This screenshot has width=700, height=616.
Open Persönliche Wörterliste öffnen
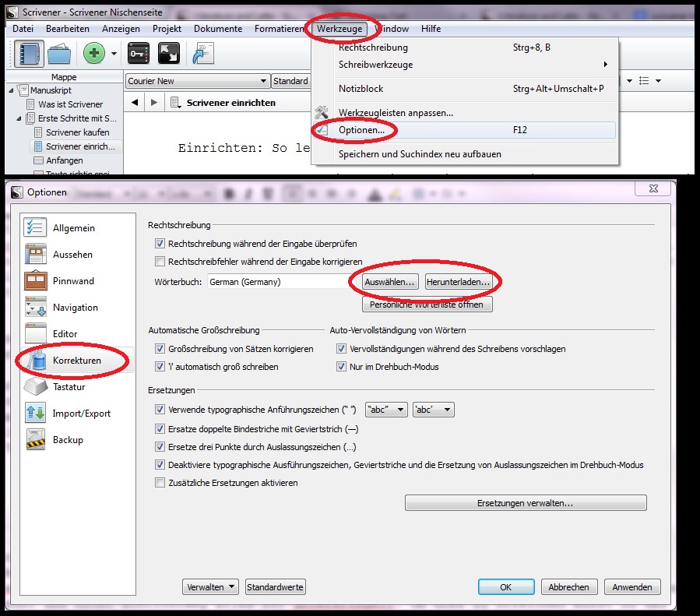point(425,304)
